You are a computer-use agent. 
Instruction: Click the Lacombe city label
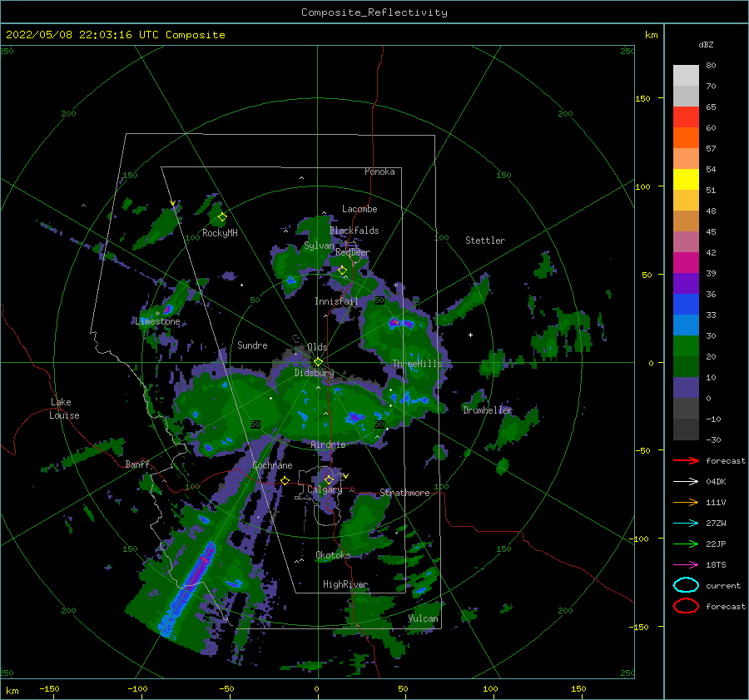(x=360, y=209)
